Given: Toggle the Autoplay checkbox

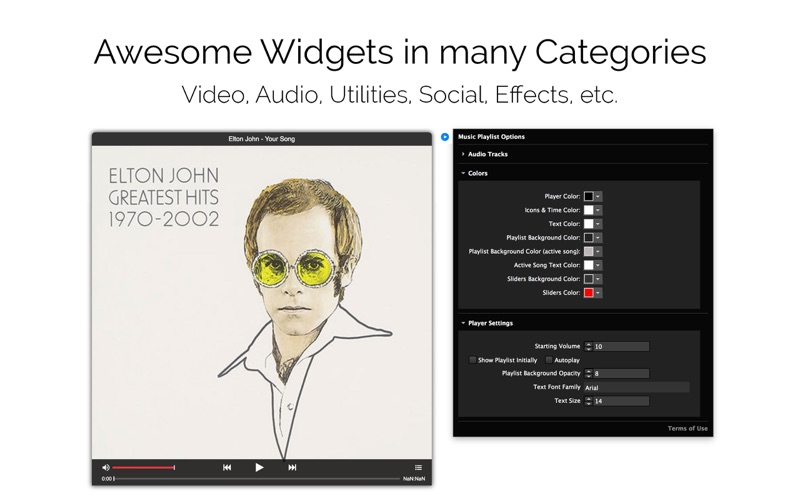Looking at the screenshot, I should tap(548, 360).
